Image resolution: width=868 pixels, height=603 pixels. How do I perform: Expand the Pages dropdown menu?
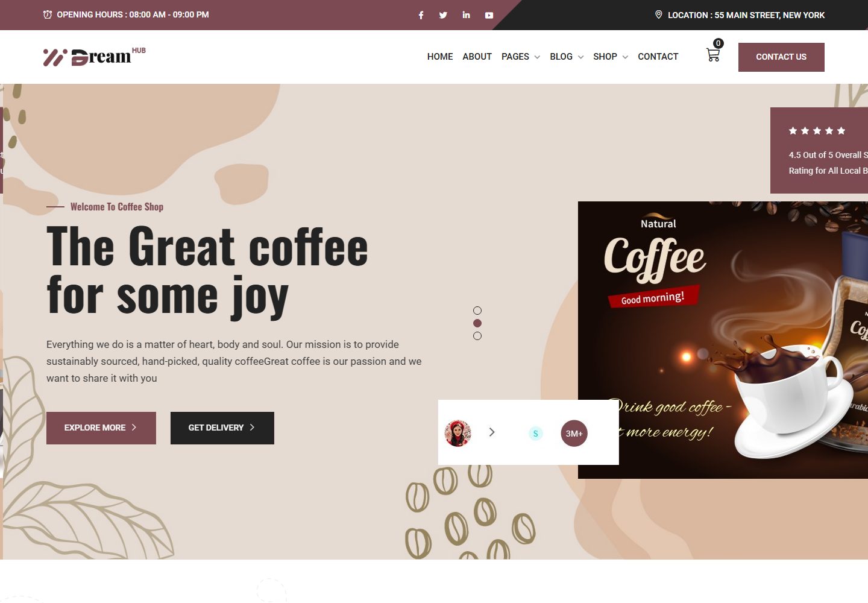[521, 57]
